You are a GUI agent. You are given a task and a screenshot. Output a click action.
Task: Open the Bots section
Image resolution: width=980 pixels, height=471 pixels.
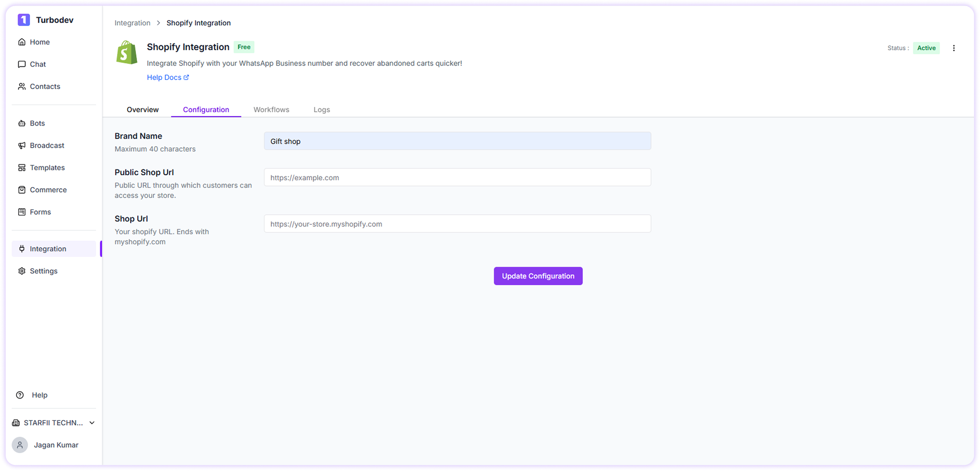coord(36,123)
